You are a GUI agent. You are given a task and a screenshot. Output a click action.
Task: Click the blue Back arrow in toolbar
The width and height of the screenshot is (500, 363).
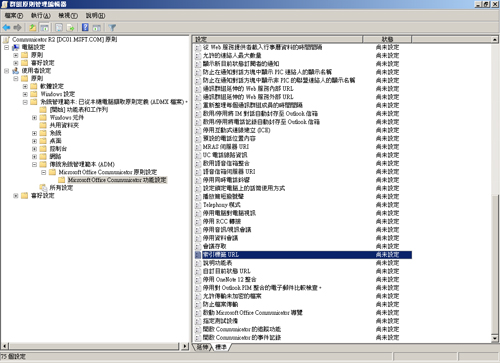point(6,27)
